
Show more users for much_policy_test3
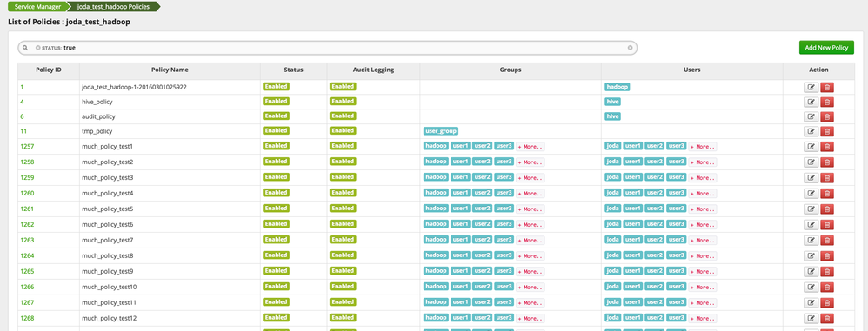(703, 178)
